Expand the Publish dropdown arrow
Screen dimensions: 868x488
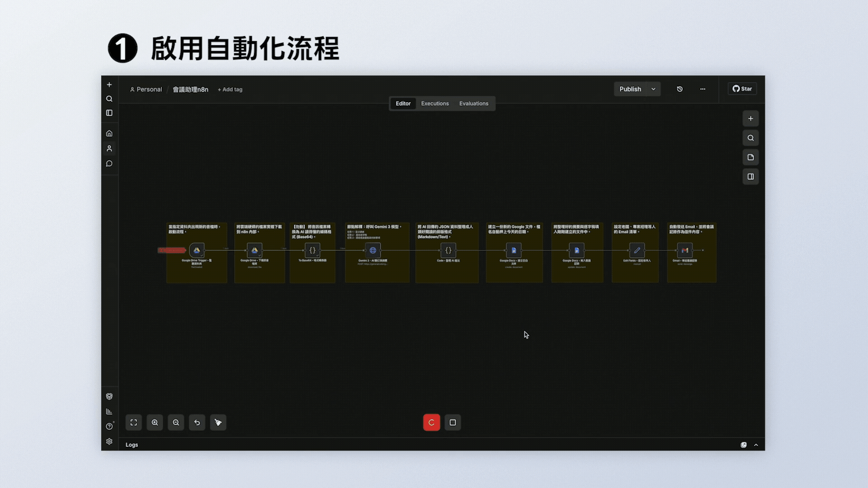click(x=653, y=89)
